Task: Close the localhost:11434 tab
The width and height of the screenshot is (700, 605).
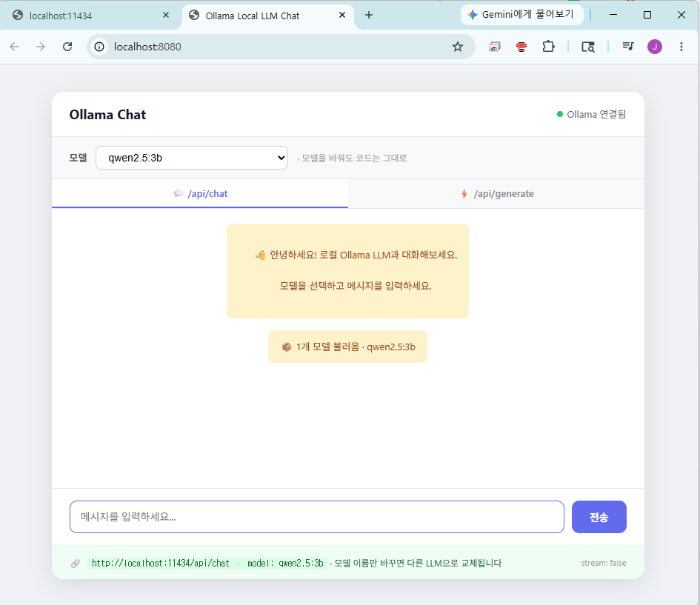Action: (166, 15)
